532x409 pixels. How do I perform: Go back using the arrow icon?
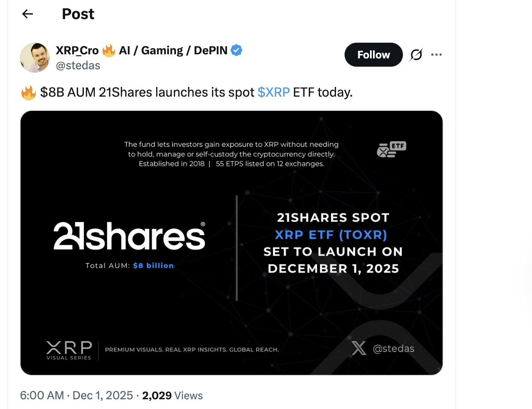coord(27,14)
